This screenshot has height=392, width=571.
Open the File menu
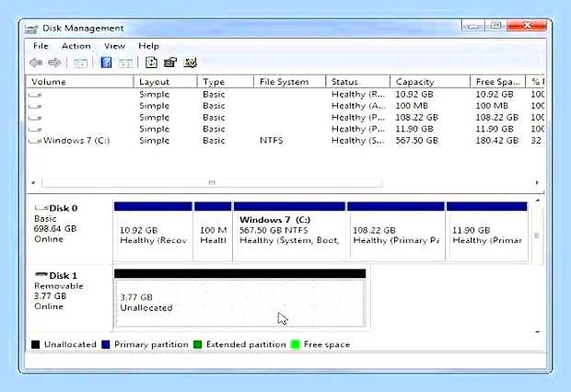(x=41, y=46)
